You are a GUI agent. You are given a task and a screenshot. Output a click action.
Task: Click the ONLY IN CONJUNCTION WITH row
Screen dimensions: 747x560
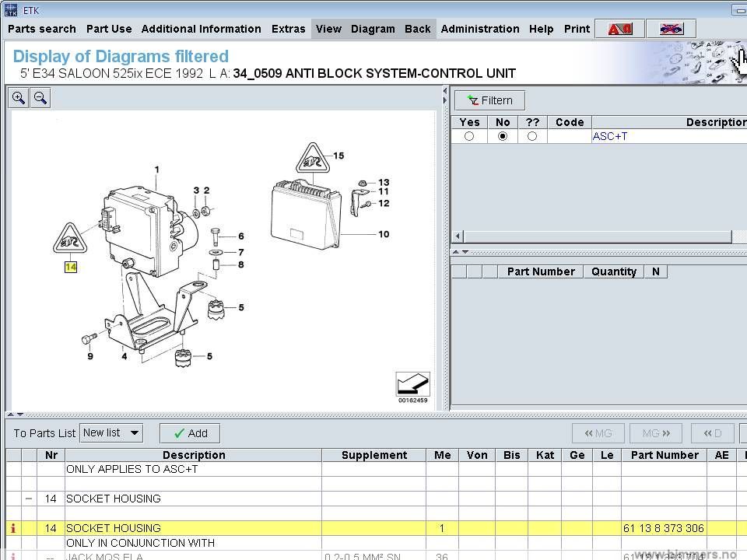click(x=140, y=543)
